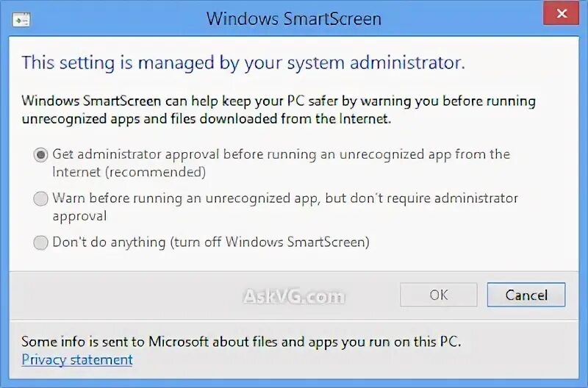Click the word 'approval' under the second option
The width and height of the screenshot is (588, 388).
tap(79, 216)
